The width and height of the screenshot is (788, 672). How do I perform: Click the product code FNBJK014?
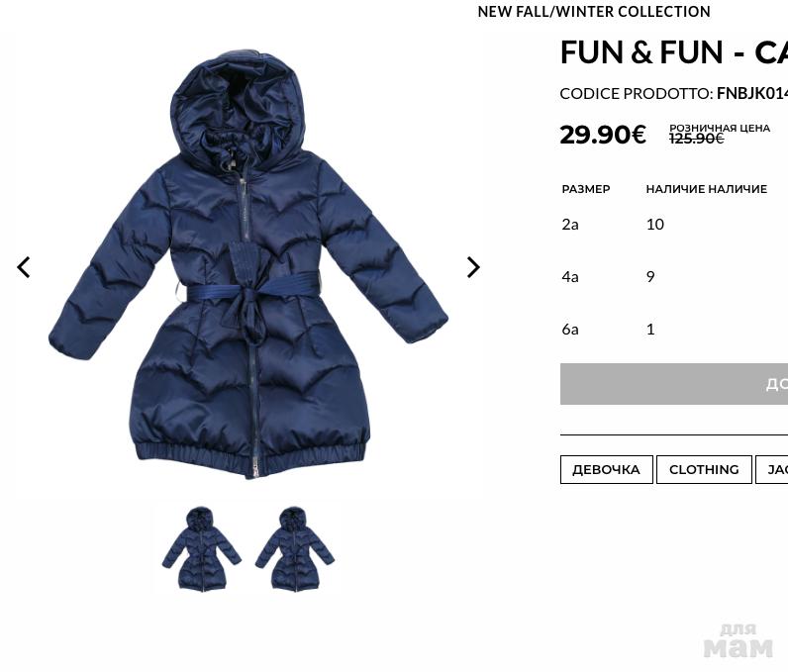(x=752, y=93)
